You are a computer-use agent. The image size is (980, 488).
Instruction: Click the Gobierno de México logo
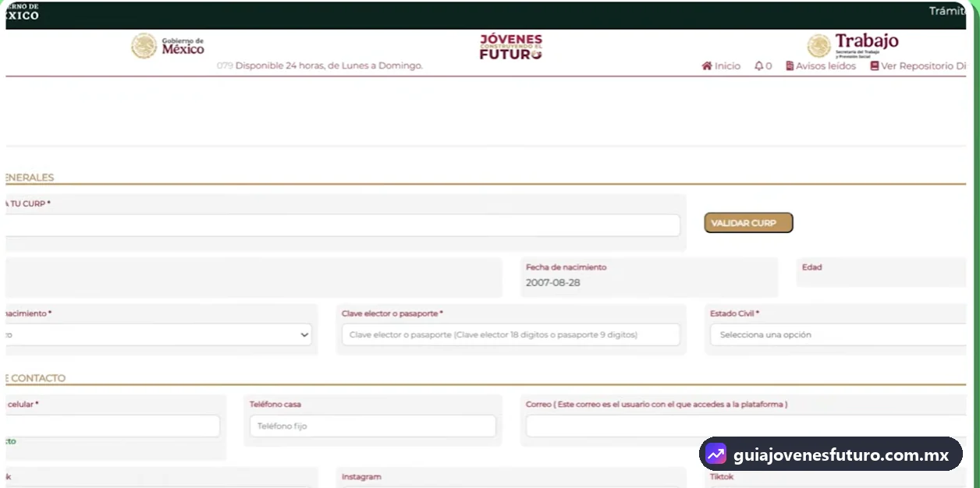[168, 46]
